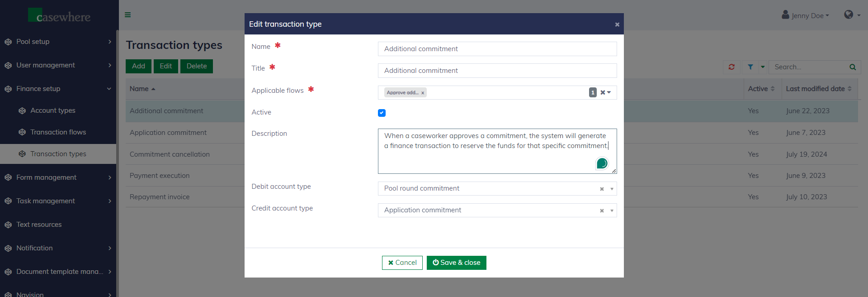Expand the Pool setup menu

58,42
